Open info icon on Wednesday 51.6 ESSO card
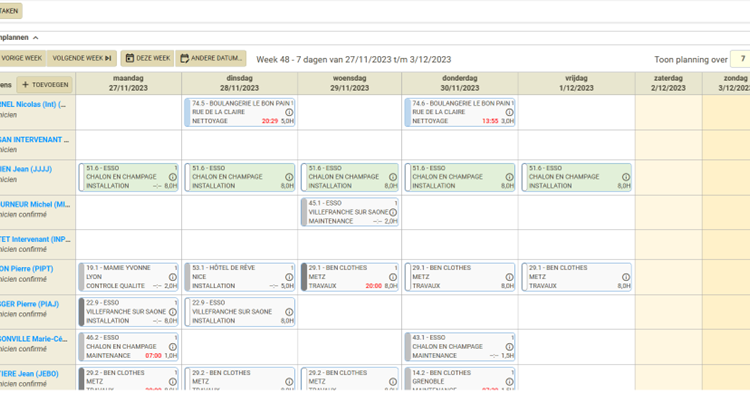 tap(393, 177)
